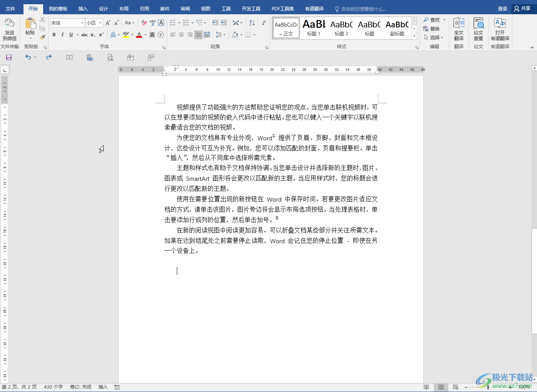537x392 pixels.
Task: Open the bullets list dropdown arrow
Action: click(x=179, y=23)
